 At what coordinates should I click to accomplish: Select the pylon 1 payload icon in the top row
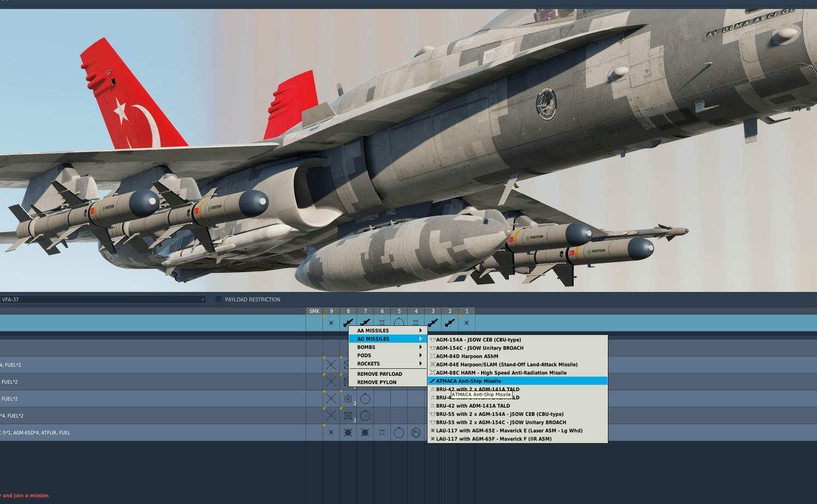pos(467,323)
